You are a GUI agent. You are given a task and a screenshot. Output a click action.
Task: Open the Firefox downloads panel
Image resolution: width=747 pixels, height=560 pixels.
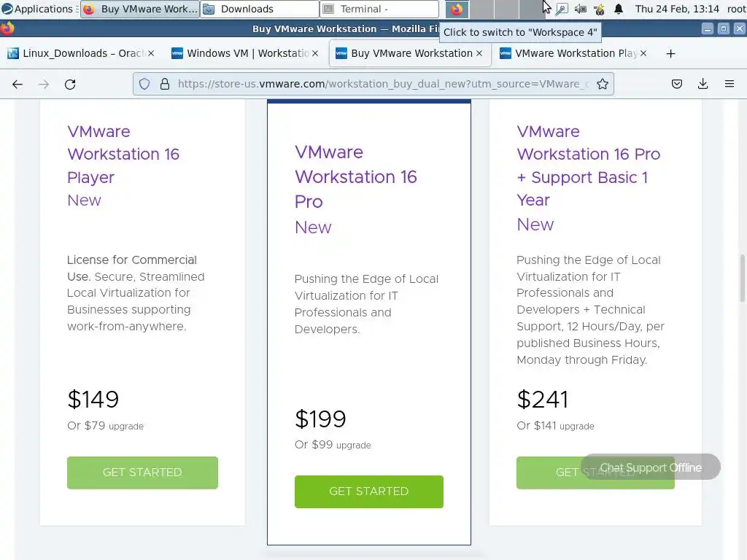point(703,84)
